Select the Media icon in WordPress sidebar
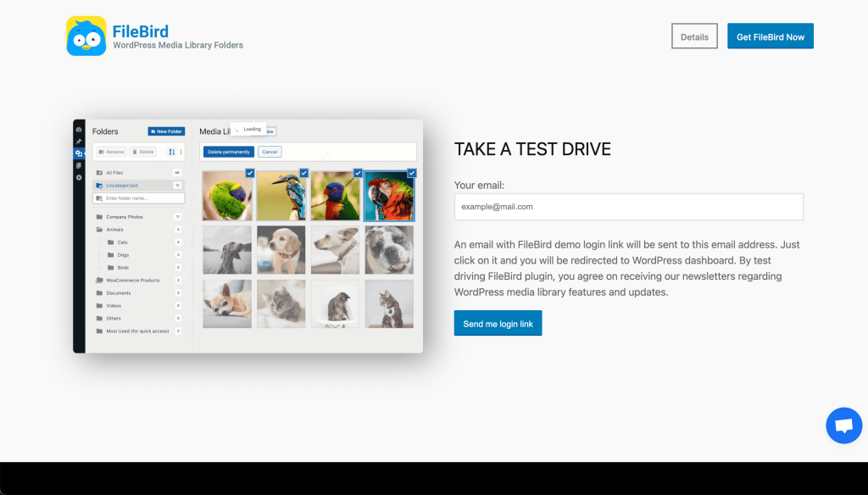 (x=79, y=153)
